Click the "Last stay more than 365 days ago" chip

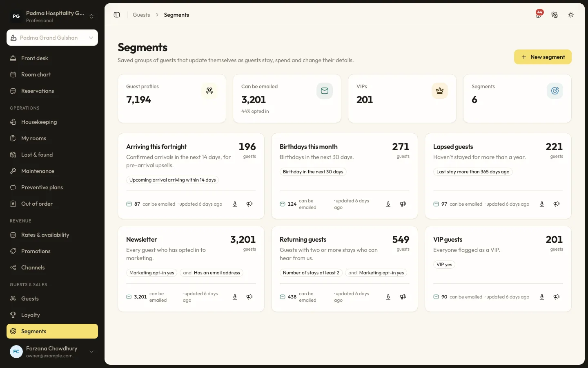[x=473, y=172]
